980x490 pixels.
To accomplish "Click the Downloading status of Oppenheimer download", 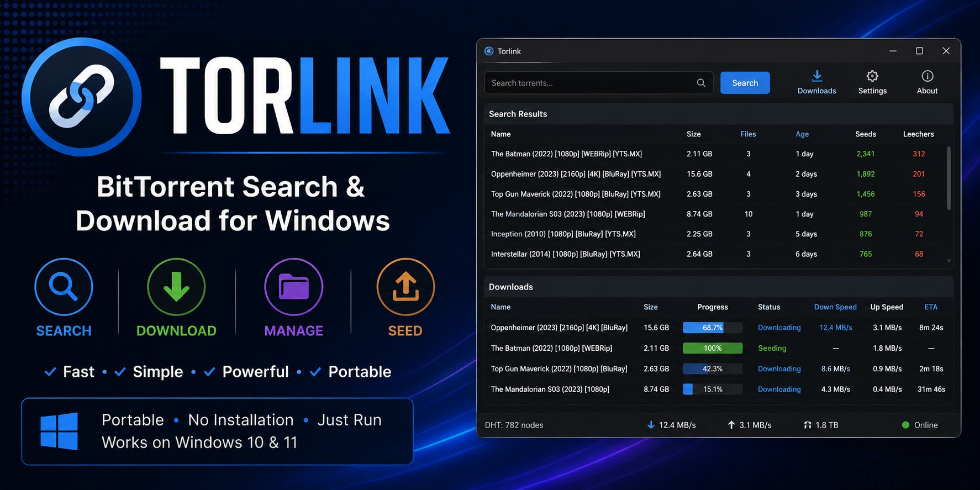I will (779, 328).
